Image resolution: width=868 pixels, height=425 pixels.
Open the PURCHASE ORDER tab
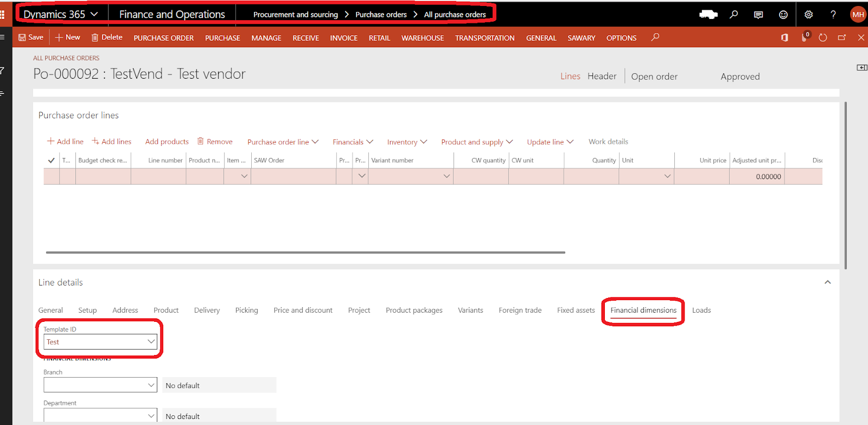click(x=163, y=38)
